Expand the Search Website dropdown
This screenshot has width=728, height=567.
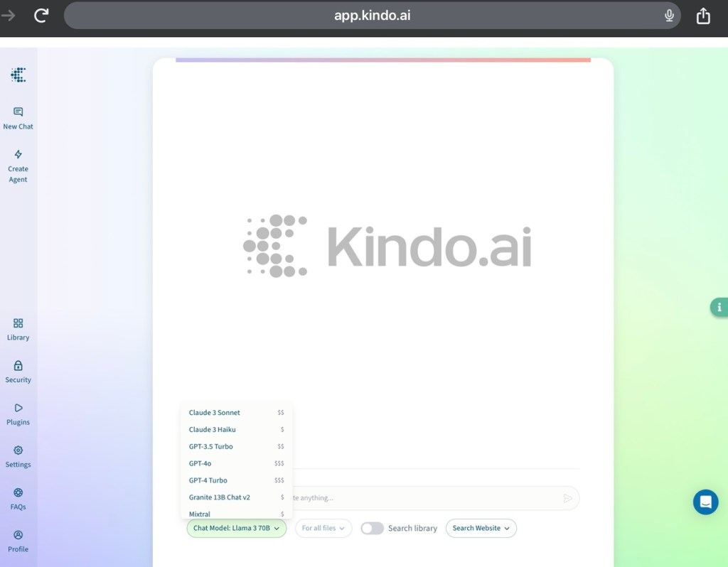pyautogui.click(x=481, y=528)
